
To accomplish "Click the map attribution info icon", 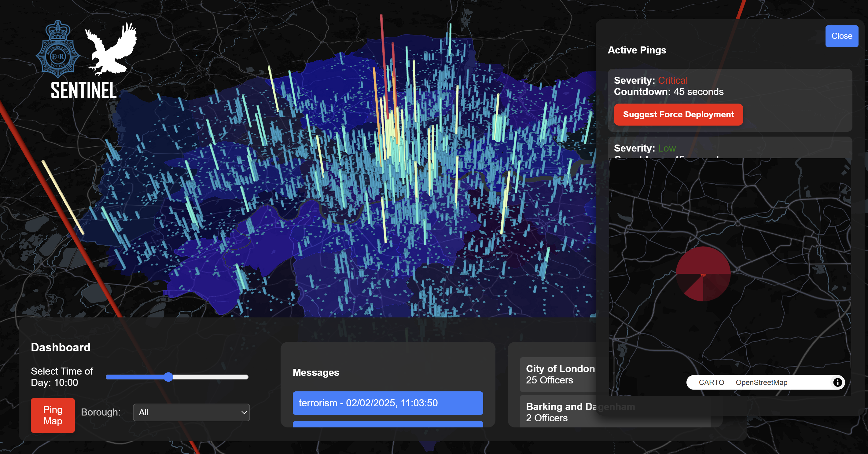I will click(837, 382).
